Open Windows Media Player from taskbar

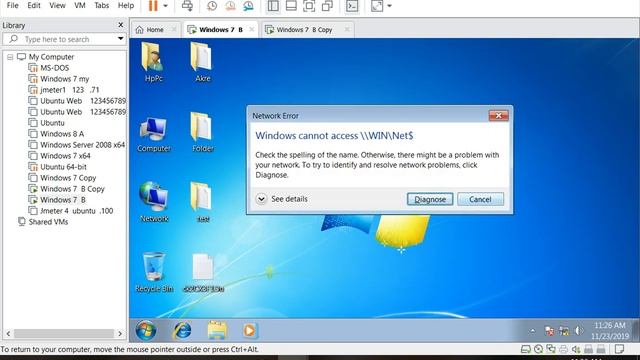click(249, 330)
